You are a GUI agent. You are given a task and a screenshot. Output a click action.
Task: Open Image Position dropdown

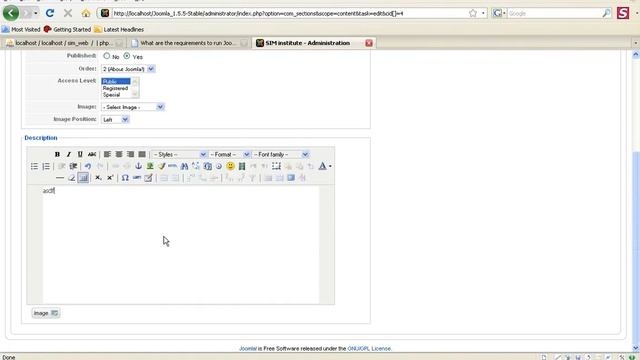(115, 120)
